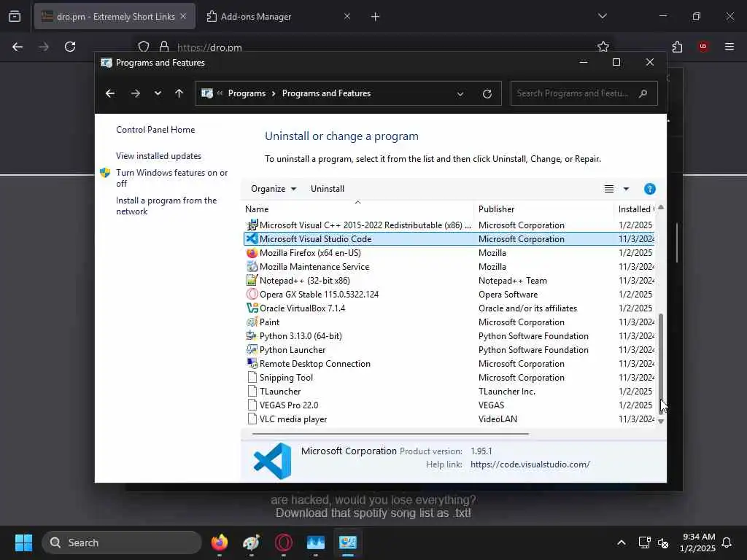This screenshot has height=560, width=747.
Task: Open View installed updates link
Action: pos(158,156)
